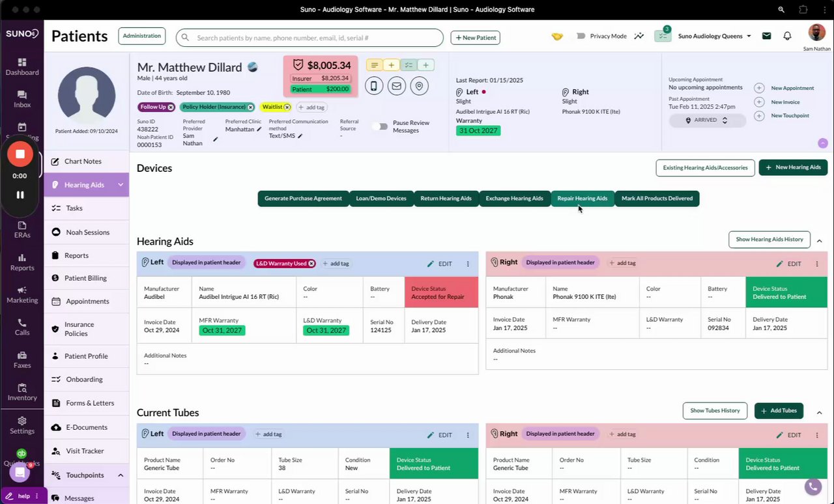Add tag to Right hearing aid

(x=622, y=263)
